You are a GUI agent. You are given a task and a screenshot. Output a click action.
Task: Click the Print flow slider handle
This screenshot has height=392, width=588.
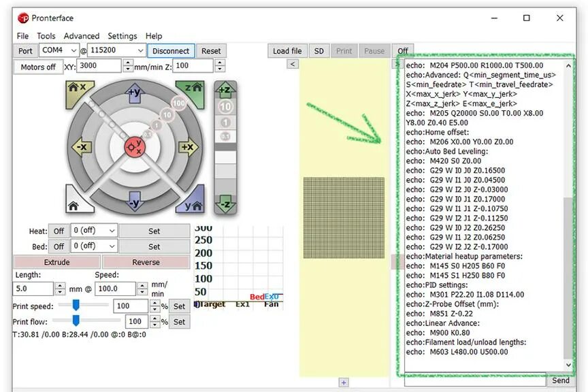[76, 320]
